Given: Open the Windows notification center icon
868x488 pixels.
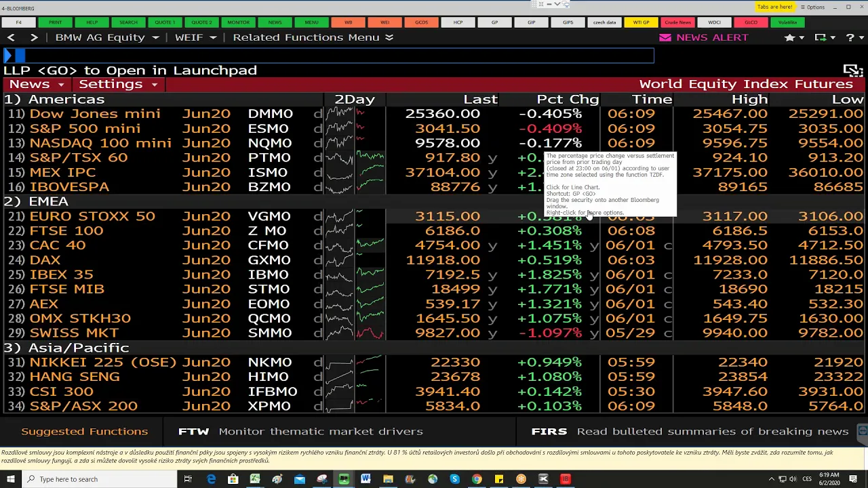Looking at the screenshot, I should coord(856,479).
